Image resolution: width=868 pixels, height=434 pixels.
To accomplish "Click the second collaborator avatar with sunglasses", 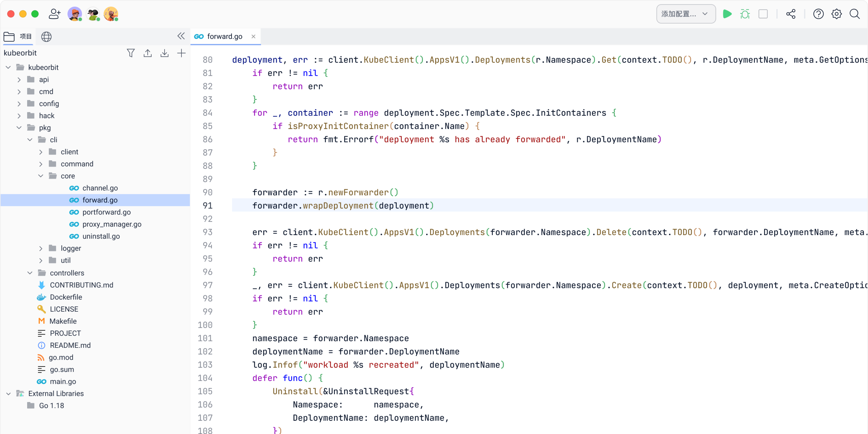I will 93,14.
